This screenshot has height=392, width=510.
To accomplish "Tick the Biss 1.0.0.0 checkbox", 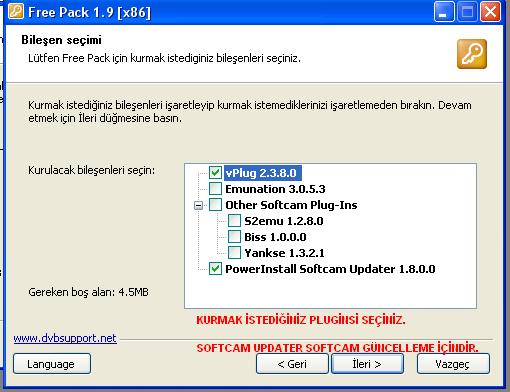I will (234, 236).
